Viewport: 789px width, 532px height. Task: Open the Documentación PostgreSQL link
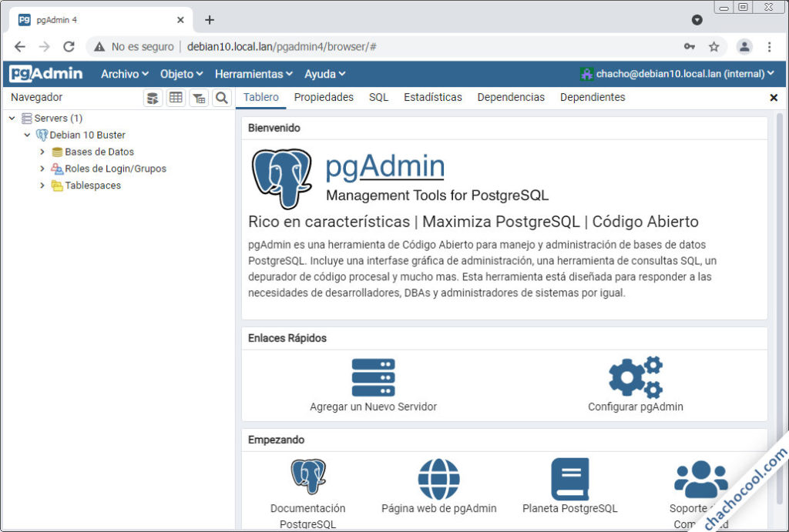[308, 516]
